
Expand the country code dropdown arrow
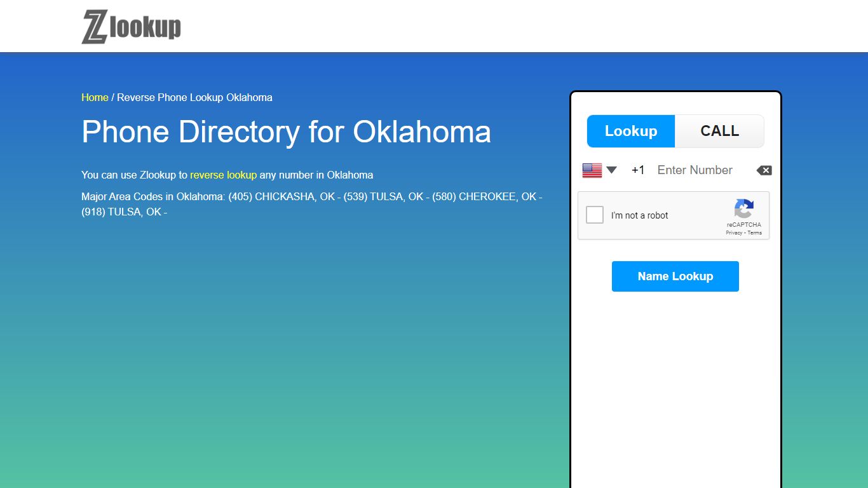(611, 170)
